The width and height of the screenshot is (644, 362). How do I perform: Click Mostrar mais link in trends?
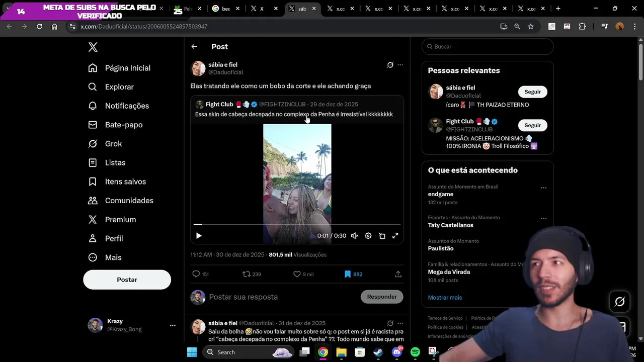[x=445, y=298]
